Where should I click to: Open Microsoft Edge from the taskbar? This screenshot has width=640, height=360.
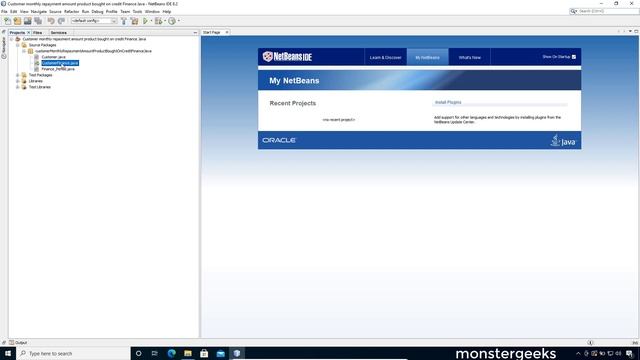click(171, 353)
